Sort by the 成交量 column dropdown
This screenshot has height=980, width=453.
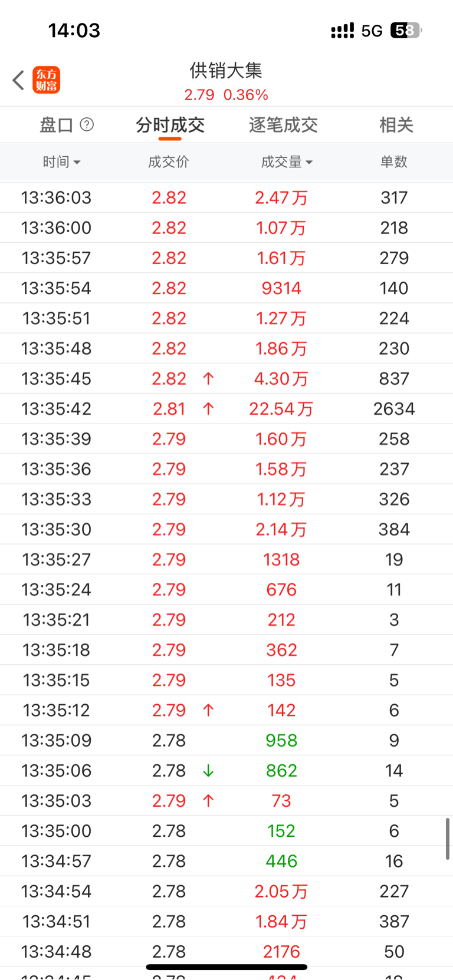click(287, 161)
